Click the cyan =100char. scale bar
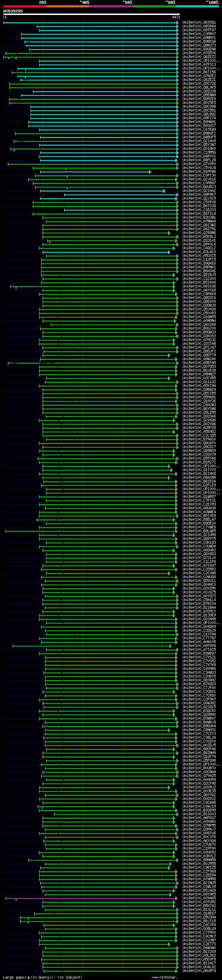Viewport: 222px width, 980px height. click(155, 977)
